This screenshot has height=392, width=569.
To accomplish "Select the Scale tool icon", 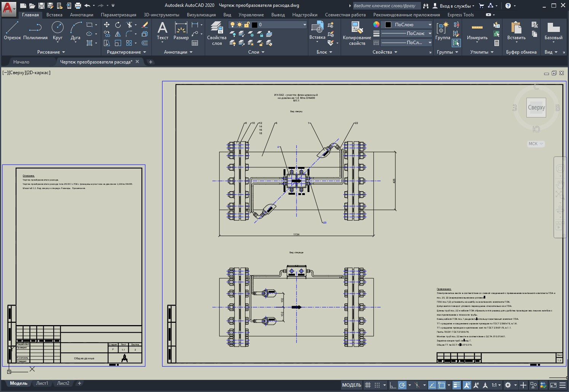I will (x=118, y=43).
